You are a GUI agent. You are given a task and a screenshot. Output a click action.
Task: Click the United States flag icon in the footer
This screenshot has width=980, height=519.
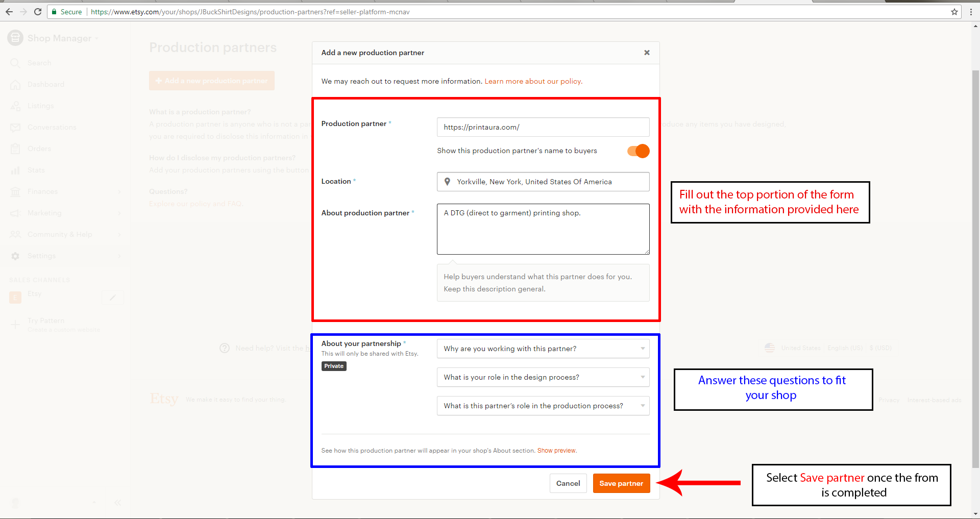770,348
